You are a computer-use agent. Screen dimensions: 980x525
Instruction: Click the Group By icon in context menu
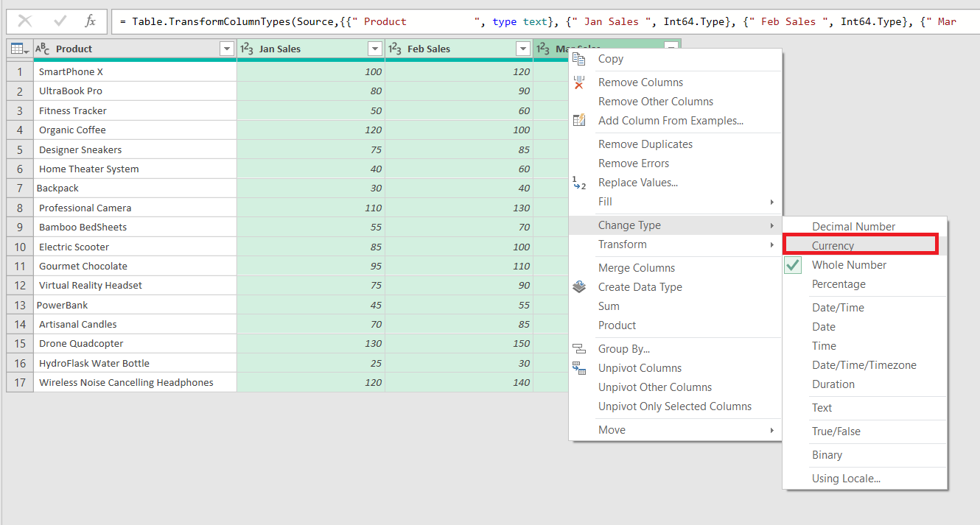579,348
